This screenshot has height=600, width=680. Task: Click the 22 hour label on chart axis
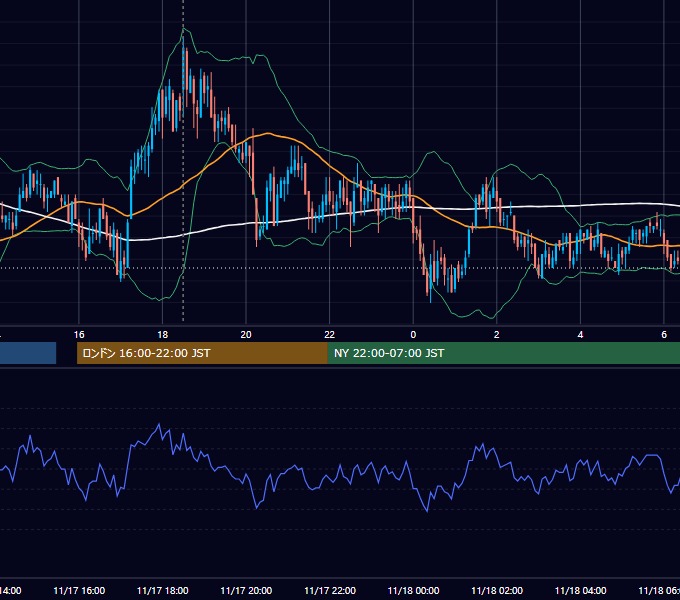click(x=330, y=334)
